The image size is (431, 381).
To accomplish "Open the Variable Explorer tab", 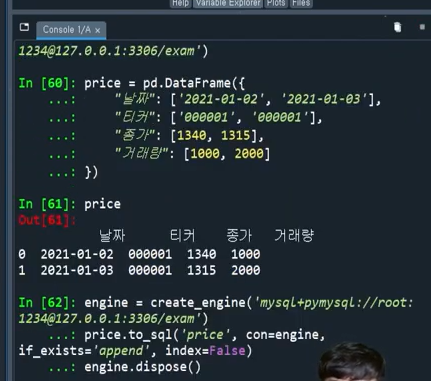I will click(228, 3).
